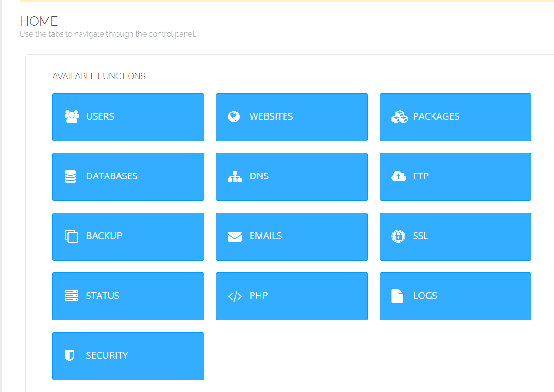The image size is (554, 392).
Task: Click the FTP cloud upload icon
Action: [399, 176]
